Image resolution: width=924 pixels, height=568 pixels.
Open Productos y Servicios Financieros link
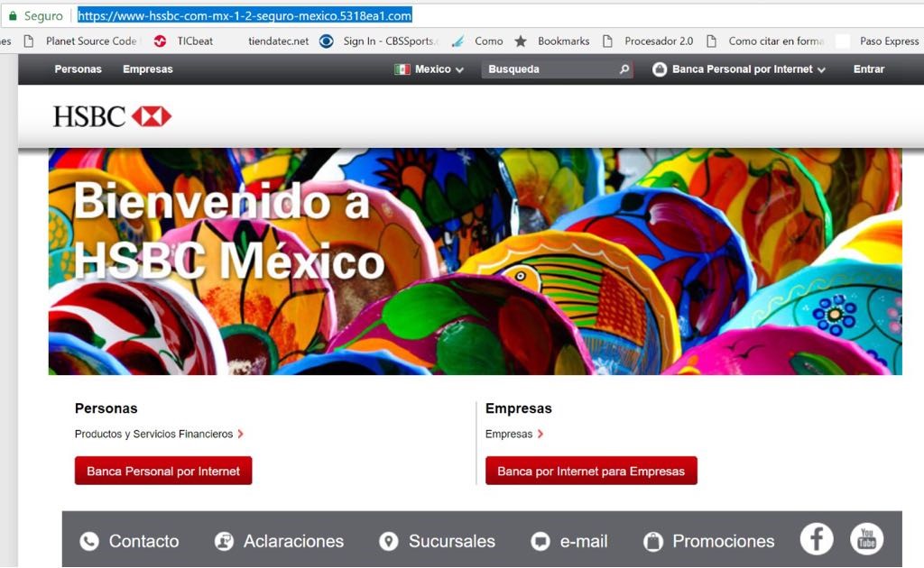tap(152, 434)
